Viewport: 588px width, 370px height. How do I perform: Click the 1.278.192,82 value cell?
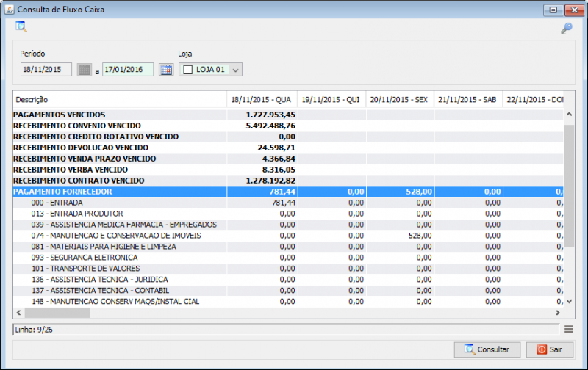coord(262,181)
